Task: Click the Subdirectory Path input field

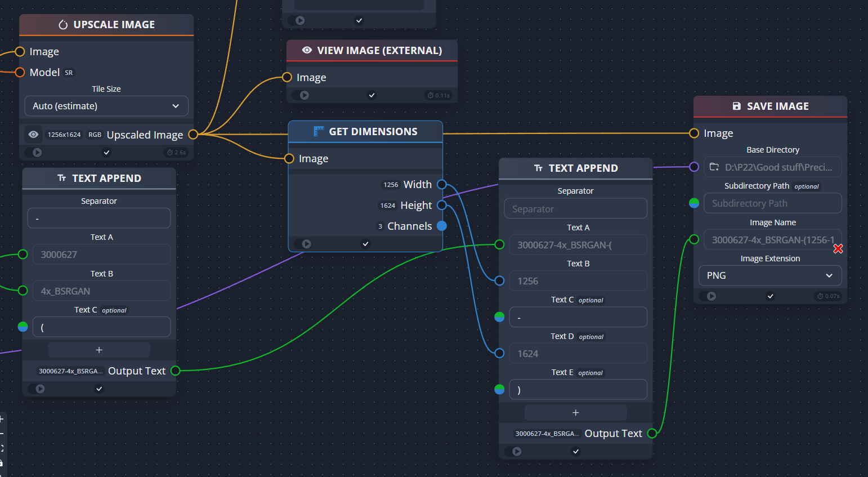Action: (772, 203)
